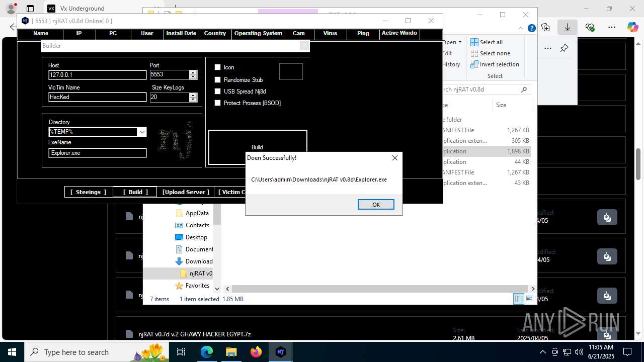The height and width of the screenshot is (362, 644).
Task: Switch Explorer to details view icon
Action: pos(519,299)
